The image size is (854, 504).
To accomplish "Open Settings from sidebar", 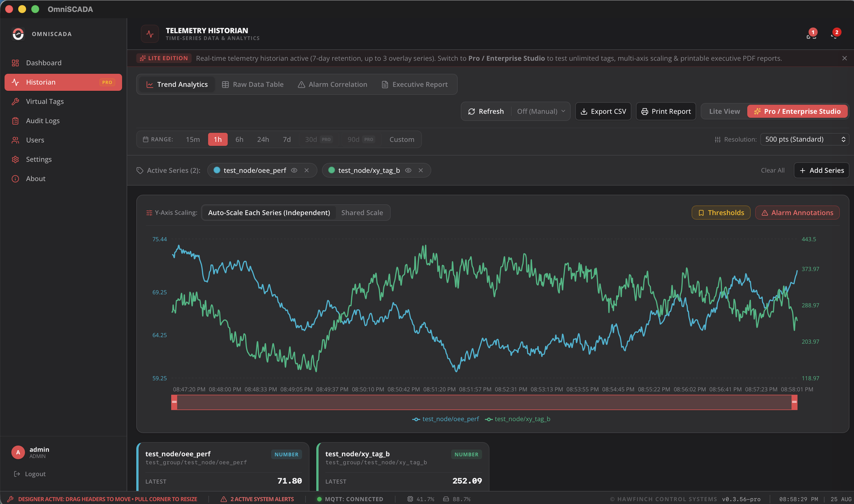I will pyautogui.click(x=63, y=159).
